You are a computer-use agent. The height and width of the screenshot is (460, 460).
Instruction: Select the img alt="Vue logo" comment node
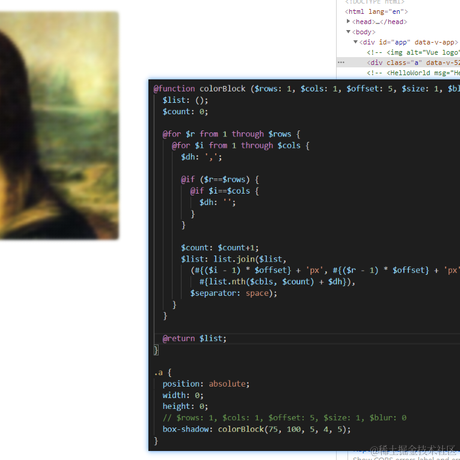(413, 52)
